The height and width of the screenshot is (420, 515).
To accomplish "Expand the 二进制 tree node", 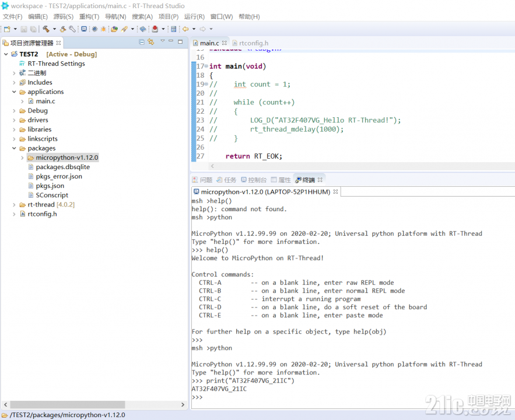I will tap(14, 73).
